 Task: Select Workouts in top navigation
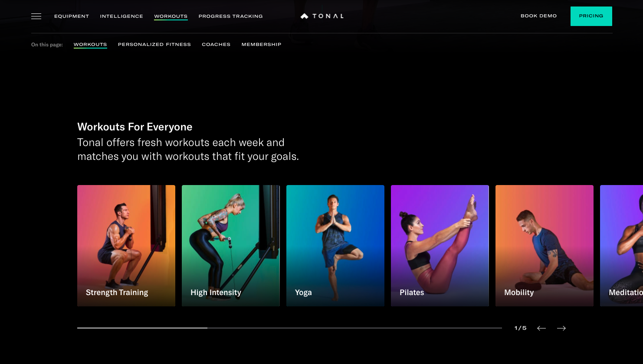pos(171,16)
